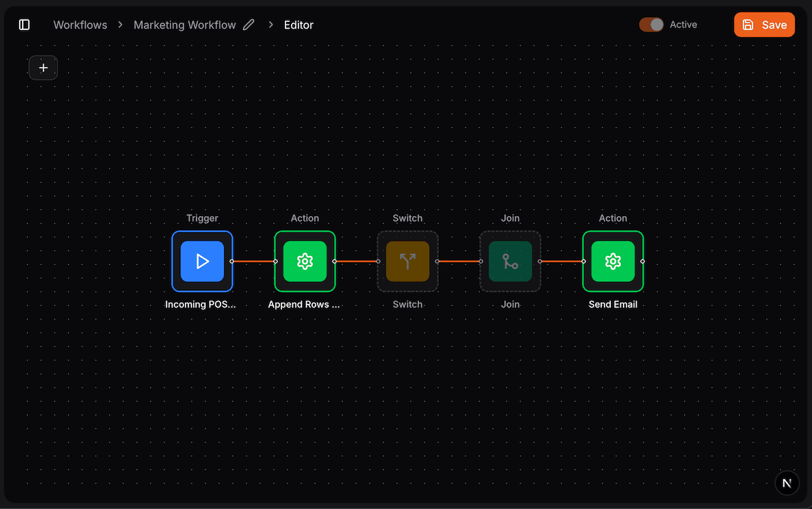Viewport: 812px width, 509px height.
Task: Click the Workflows link in the breadcrumb
Action: tap(80, 25)
